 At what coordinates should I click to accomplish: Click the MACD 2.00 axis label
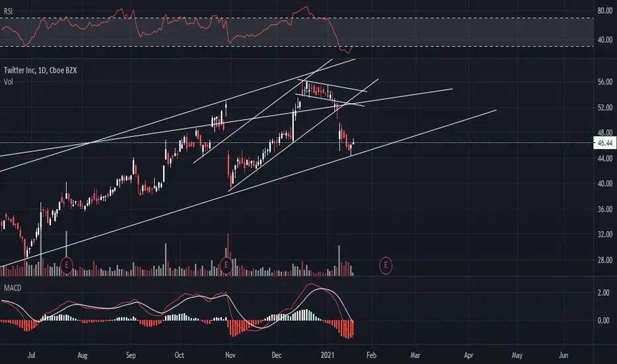(604, 293)
